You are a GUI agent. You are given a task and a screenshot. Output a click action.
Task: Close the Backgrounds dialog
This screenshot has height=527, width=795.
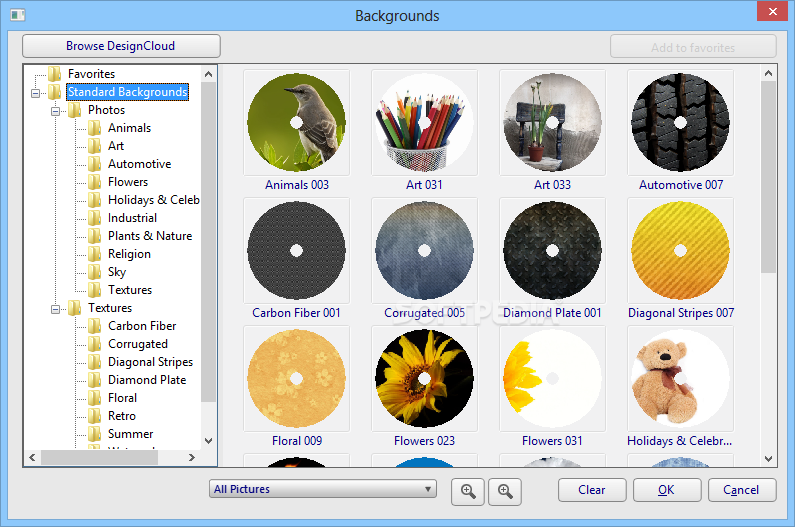pos(772,11)
